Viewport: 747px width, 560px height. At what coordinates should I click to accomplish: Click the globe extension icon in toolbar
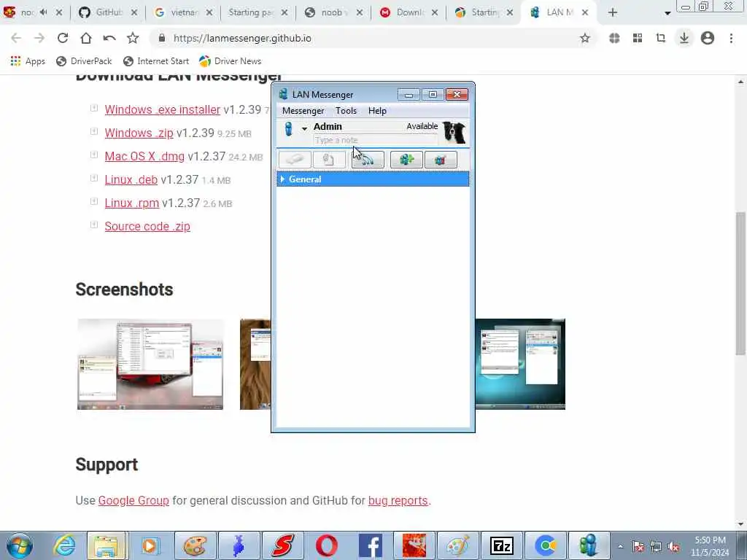614,38
